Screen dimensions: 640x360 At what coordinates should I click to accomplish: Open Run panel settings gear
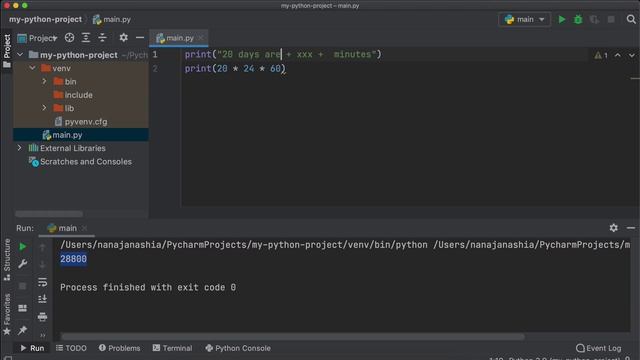(x=613, y=228)
